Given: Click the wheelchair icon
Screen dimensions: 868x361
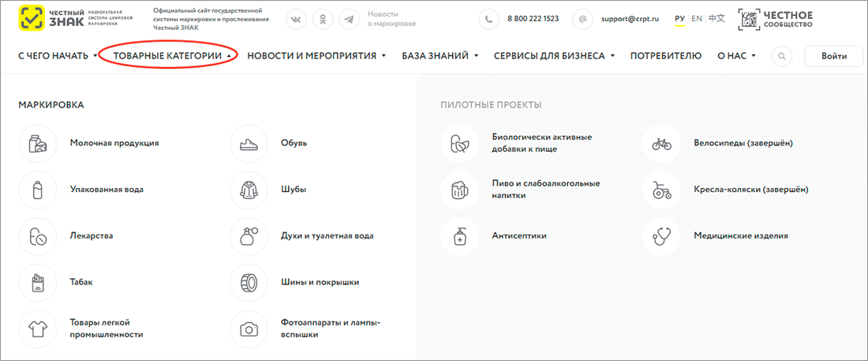Looking at the screenshot, I should [661, 190].
